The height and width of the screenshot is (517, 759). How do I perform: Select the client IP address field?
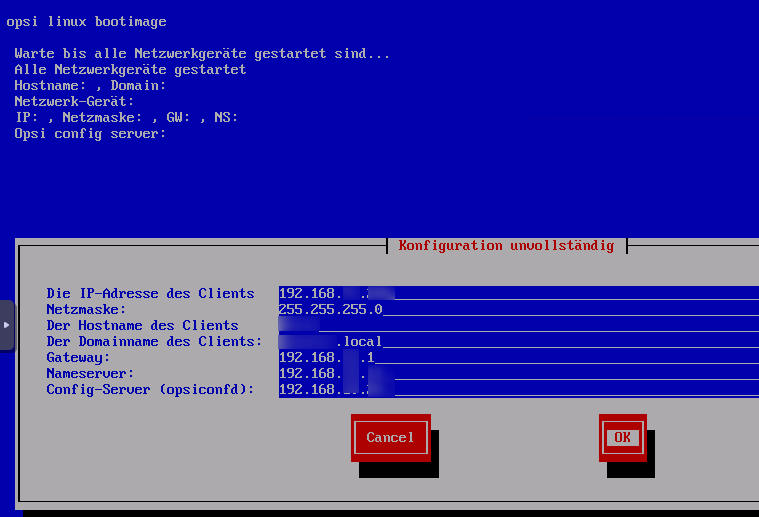518,293
